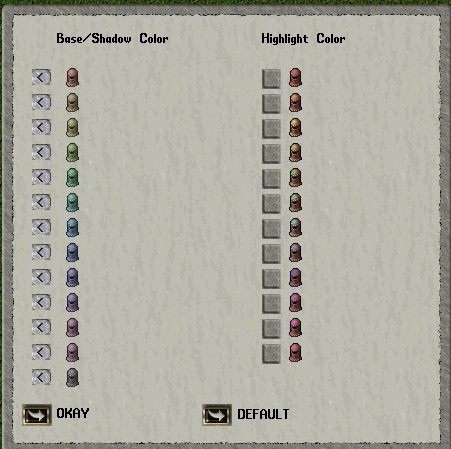The image size is (451, 449).
Task: Click the tan brown base hood icon
Action: (x=72, y=102)
